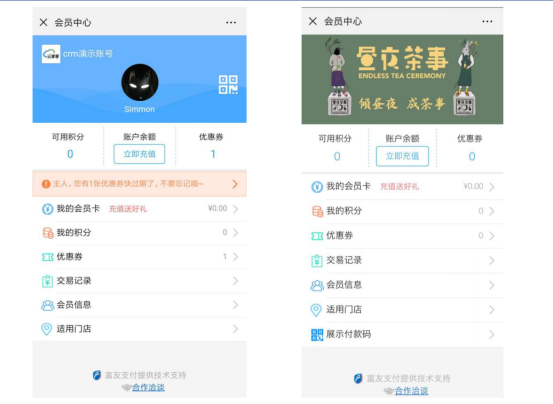Expand 展示付款码 chevron
553x404 pixels.
pyautogui.click(x=492, y=335)
